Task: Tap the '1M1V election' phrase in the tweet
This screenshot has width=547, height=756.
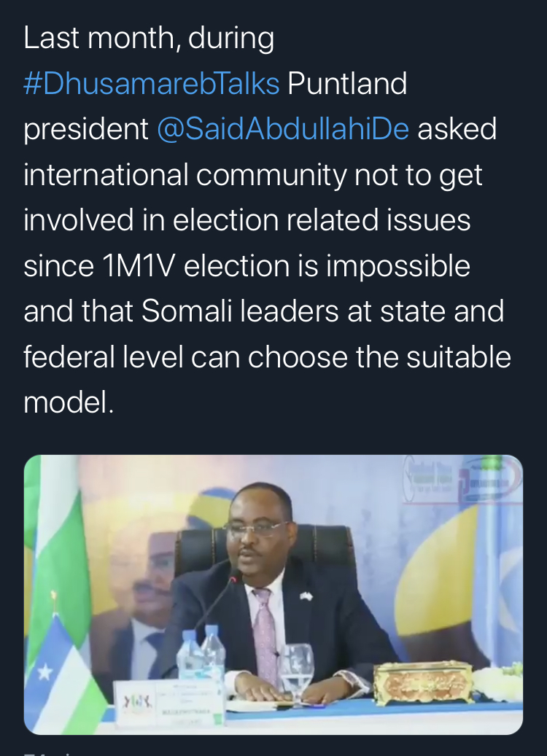Action: pyautogui.click(x=195, y=265)
